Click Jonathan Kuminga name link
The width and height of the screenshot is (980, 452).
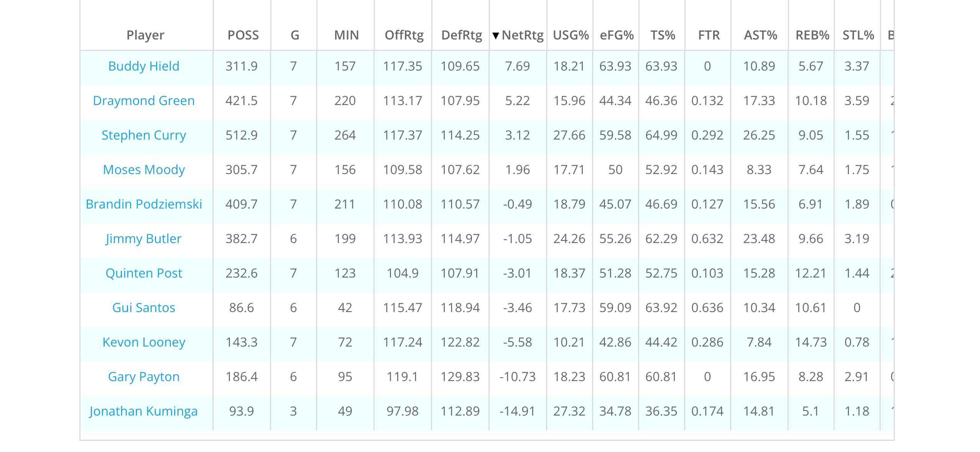(144, 411)
